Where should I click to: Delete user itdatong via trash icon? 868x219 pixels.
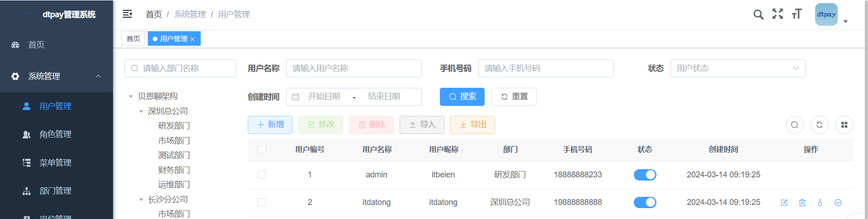(802, 203)
